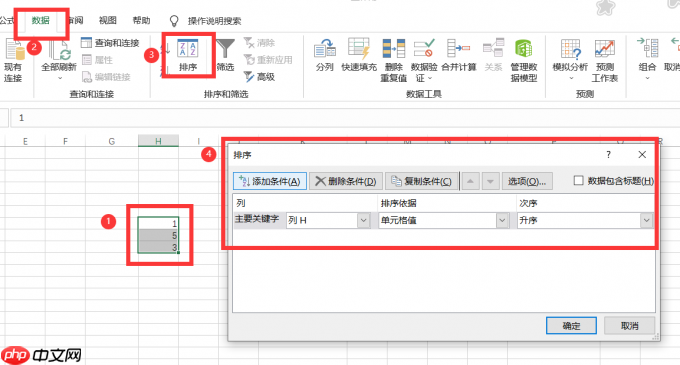Select column G header
This screenshot has width=680, height=365.
(112, 141)
